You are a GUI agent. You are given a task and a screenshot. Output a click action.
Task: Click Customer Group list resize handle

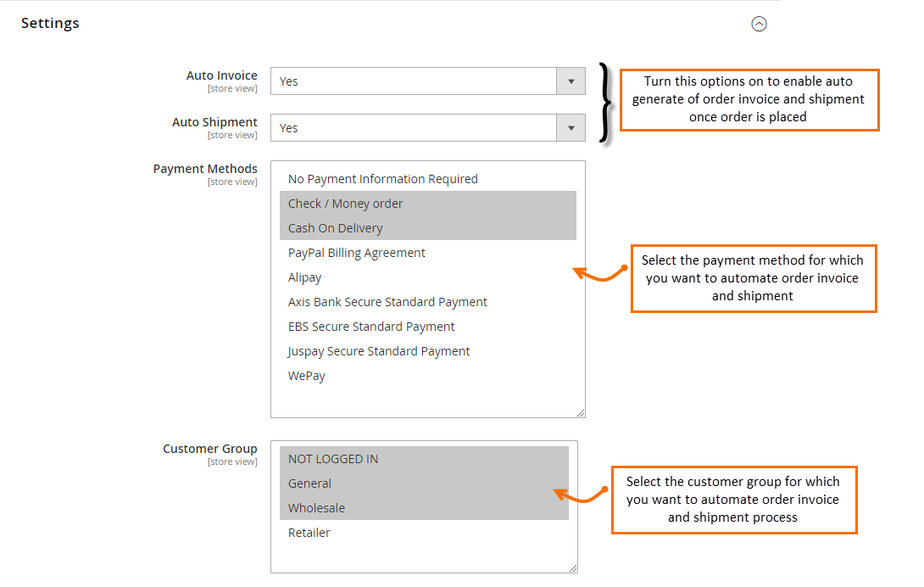[573, 568]
